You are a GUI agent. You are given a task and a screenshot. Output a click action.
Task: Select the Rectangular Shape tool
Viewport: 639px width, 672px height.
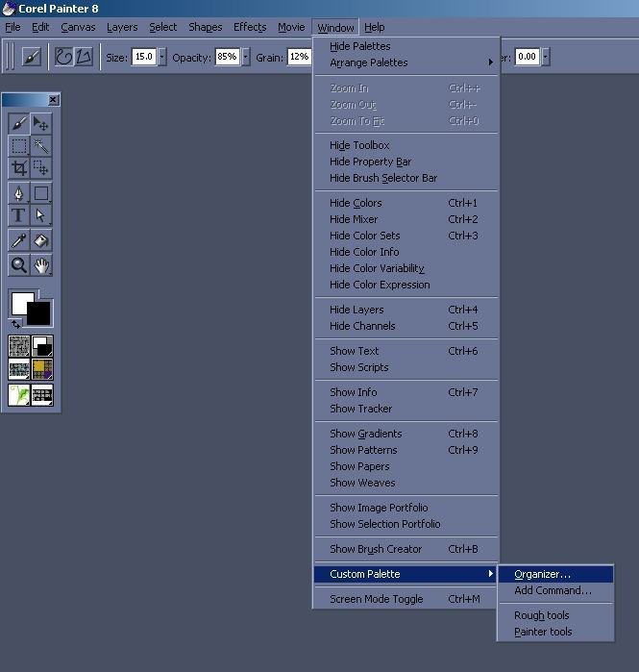pyautogui.click(x=41, y=193)
